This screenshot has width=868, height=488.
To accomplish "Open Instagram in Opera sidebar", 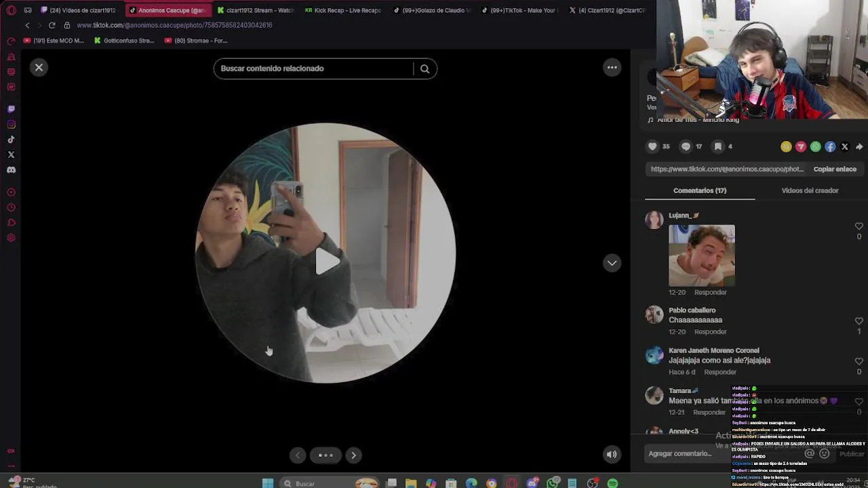I will [11, 124].
